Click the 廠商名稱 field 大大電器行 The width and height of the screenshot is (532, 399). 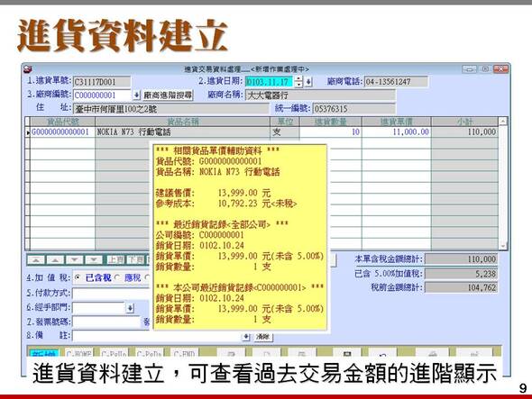(x=320, y=95)
